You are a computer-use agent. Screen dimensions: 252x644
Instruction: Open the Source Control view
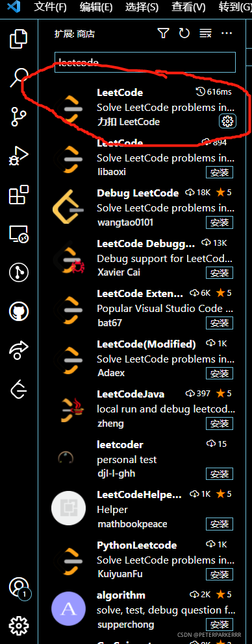pyautogui.click(x=18, y=117)
